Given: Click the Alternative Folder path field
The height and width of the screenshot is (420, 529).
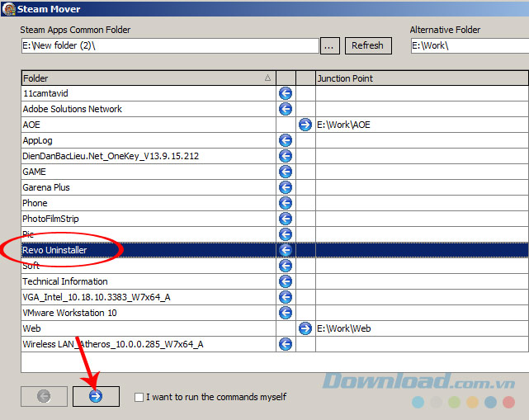Looking at the screenshot, I should click(470, 45).
